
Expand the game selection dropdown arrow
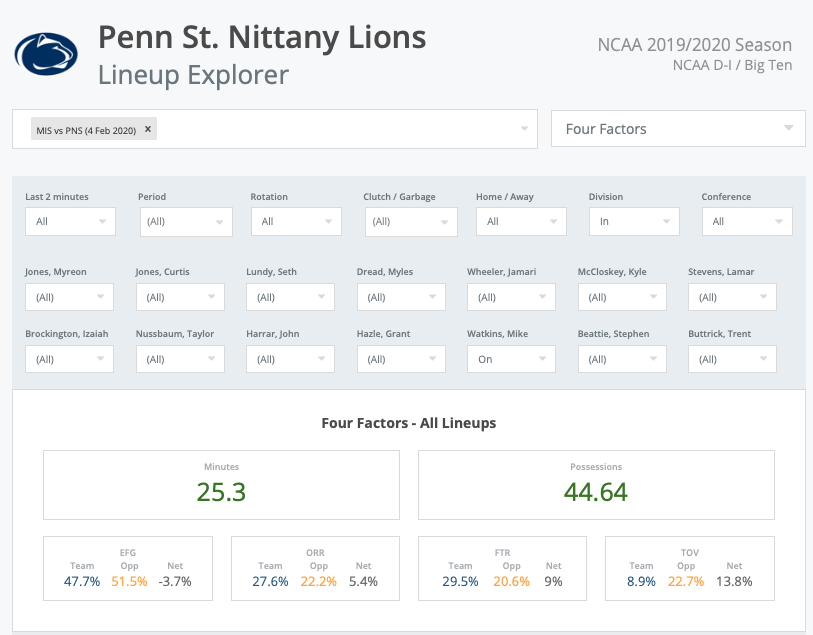point(525,129)
